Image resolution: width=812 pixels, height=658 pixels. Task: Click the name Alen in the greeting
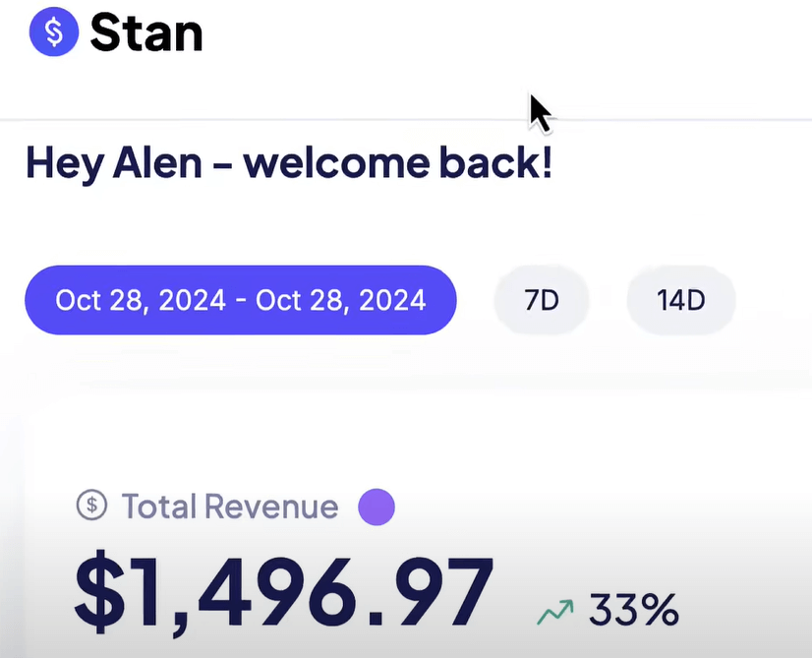point(157,162)
